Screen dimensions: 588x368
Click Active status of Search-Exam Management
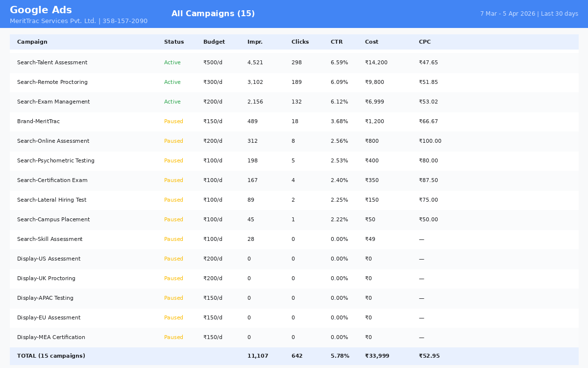click(172, 102)
